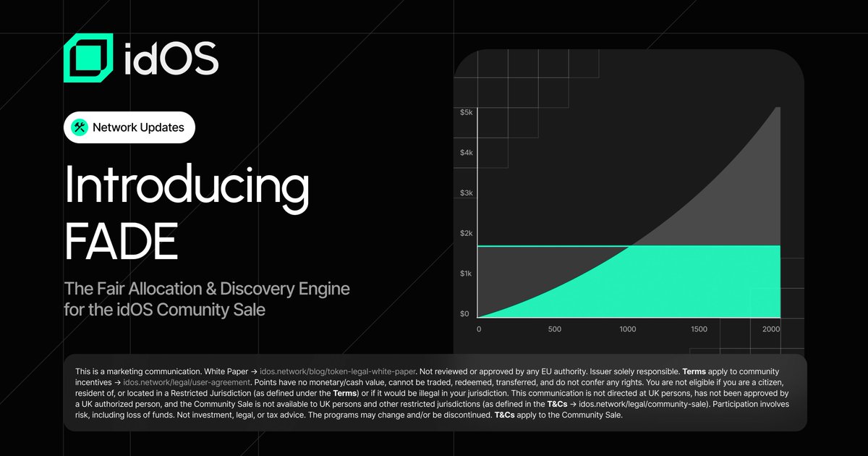Image resolution: width=868 pixels, height=456 pixels.
Task: Toggle the Network Updates badge
Action: [x=129, y=127]
